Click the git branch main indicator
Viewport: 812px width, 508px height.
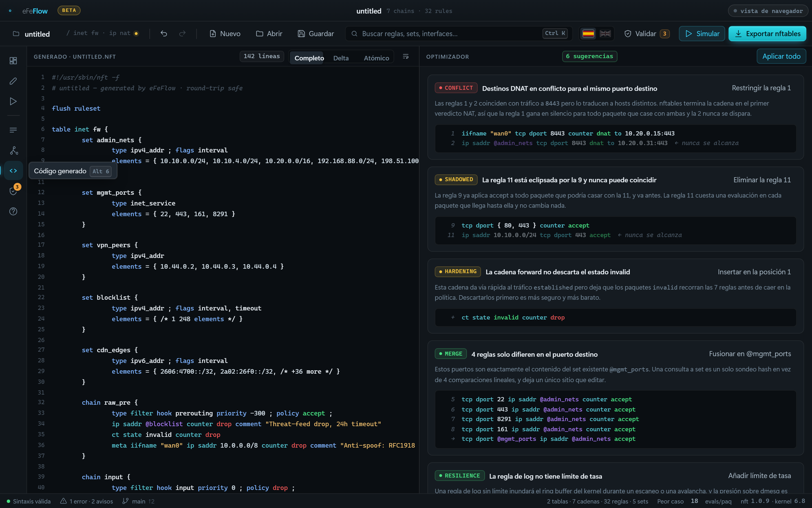(138, 501)
